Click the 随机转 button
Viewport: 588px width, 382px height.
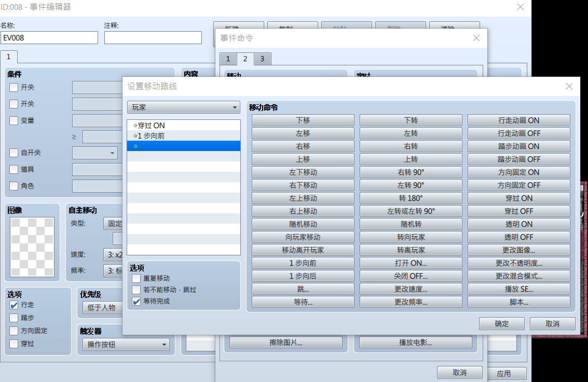(x=411, y=224)
